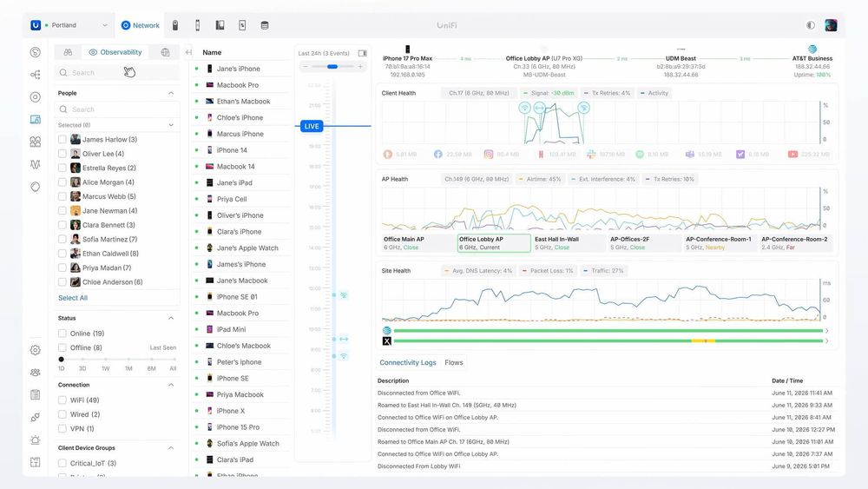Click the People Search field

(117, 109)
